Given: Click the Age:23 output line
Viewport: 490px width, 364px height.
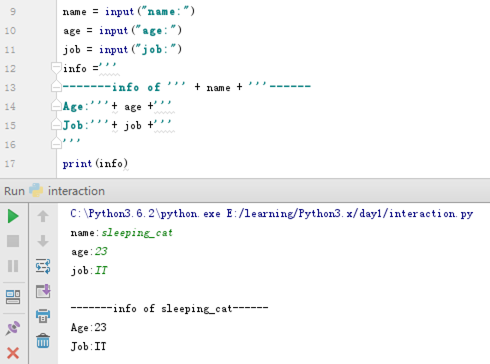Looking at the screenshot, I should click(89, 327).
